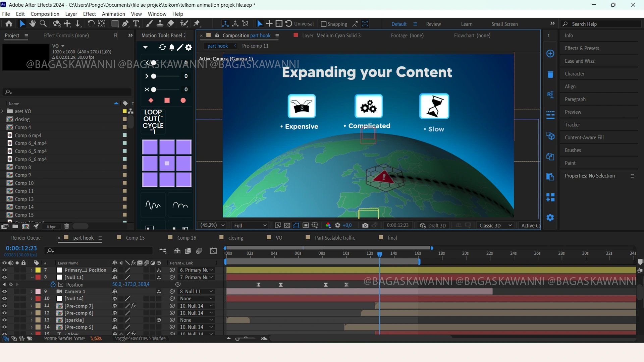
Task: Toggle transparency grid in viewer
Action: pyautogui.click(x=287, y=226)
